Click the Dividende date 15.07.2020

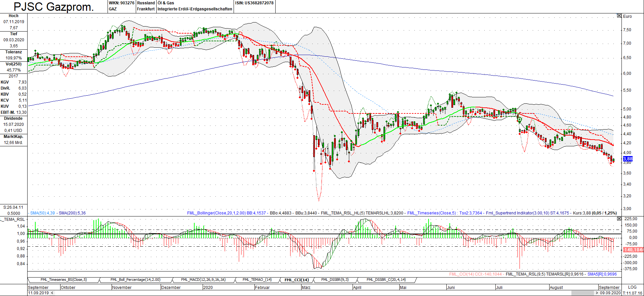pyautogui.click(x=14, y=125)
